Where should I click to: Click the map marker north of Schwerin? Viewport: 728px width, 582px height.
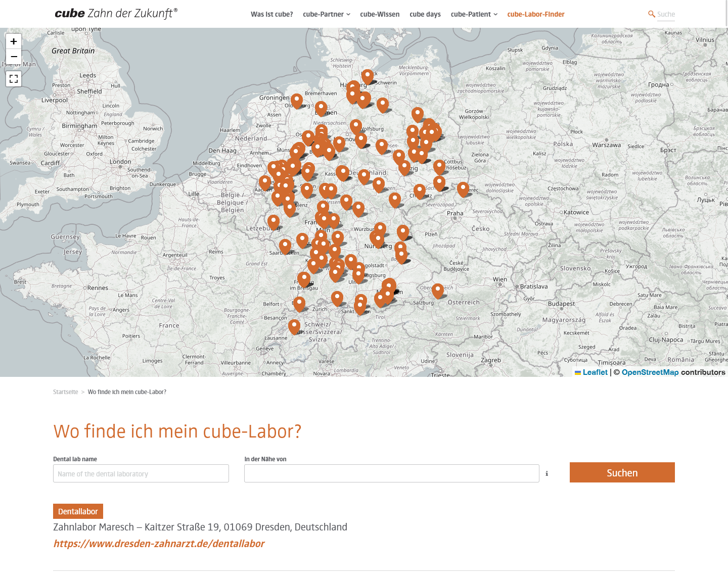coord(368,77)
